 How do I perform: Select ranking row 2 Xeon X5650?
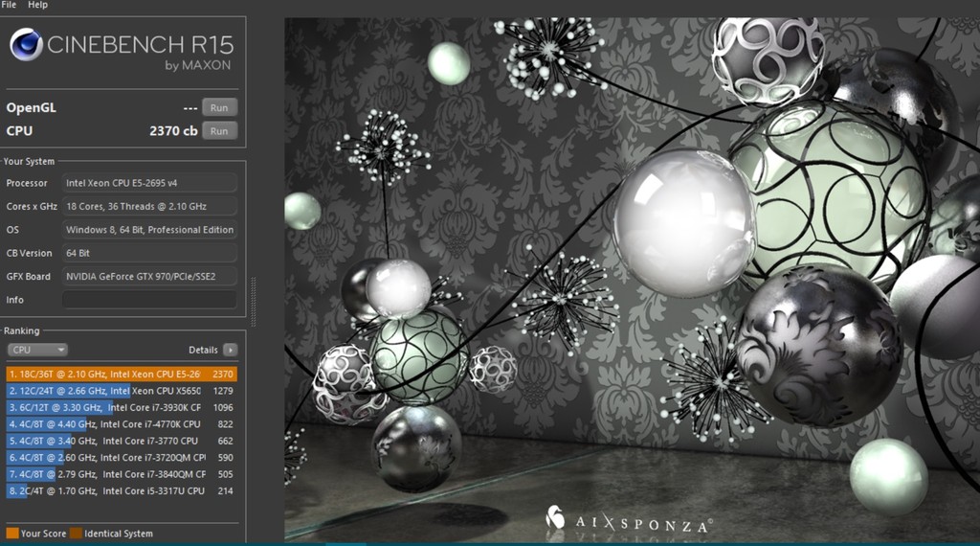[122, 391]
